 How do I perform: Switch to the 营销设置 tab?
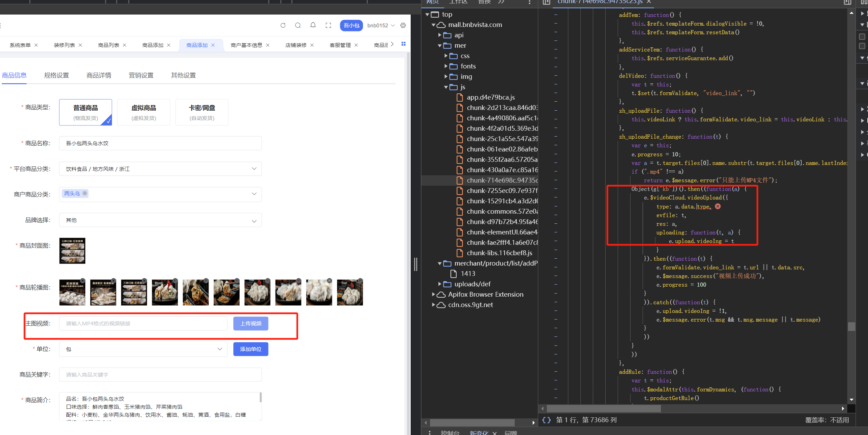click(x=141, y=75)
